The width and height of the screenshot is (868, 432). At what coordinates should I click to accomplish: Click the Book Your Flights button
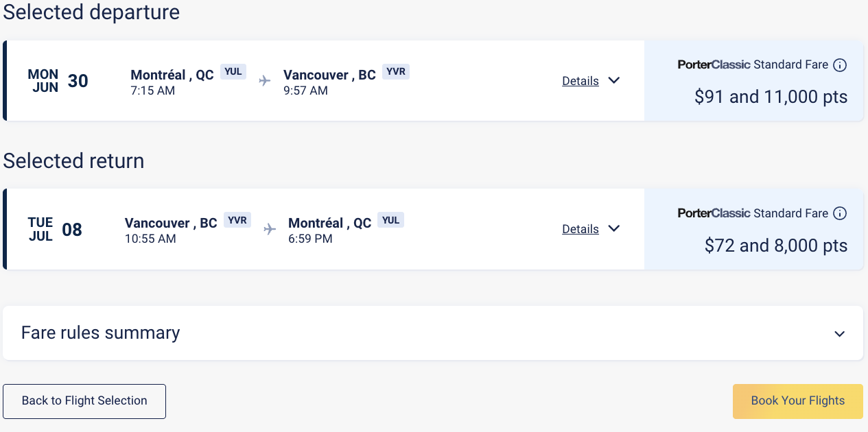(797, 401)
